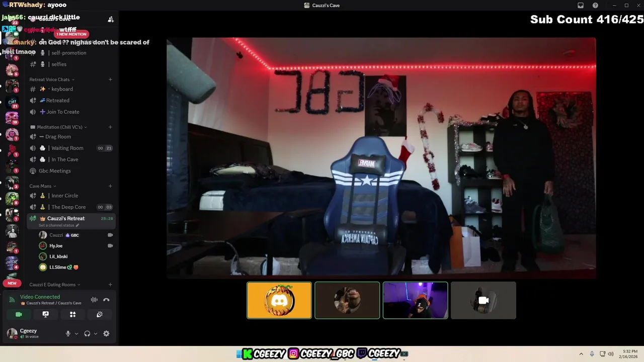Open the keyboard text channel

71,89
